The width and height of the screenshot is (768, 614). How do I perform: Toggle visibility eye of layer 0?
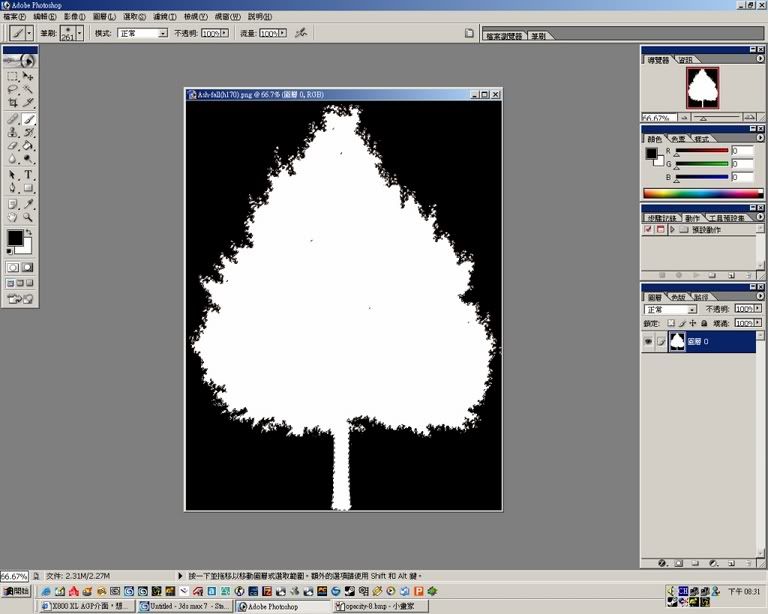(648, 341)
